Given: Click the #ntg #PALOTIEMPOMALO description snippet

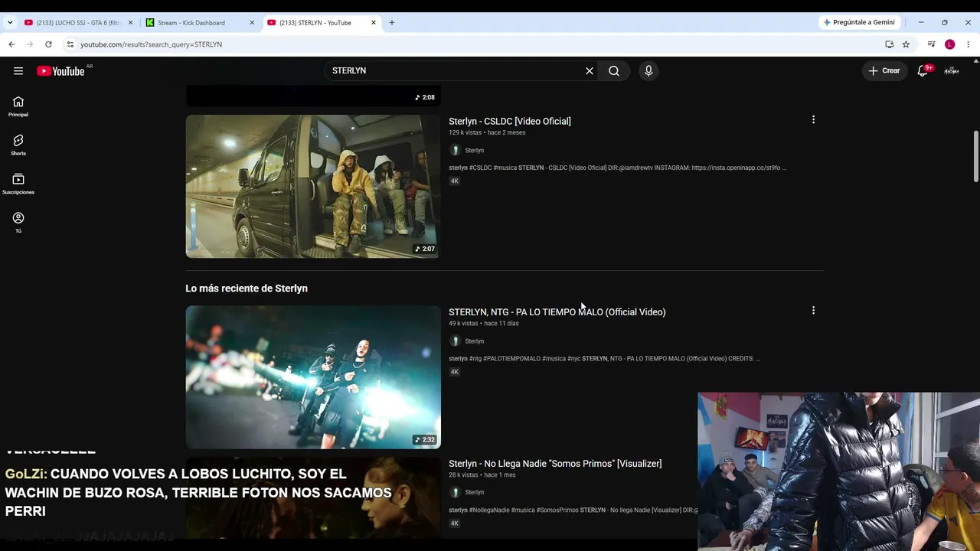Looking at the screenshot, I should [x=605, y=358].
